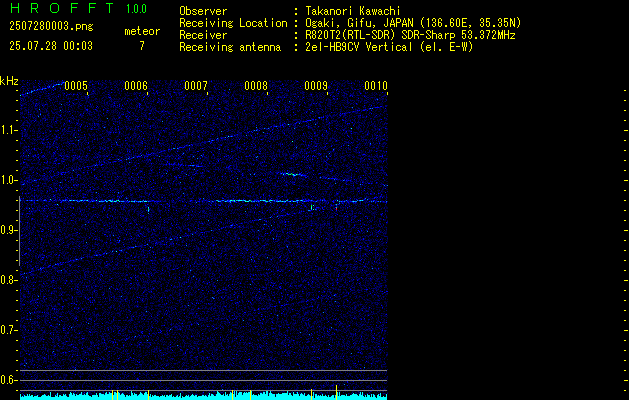Click the 1.0 kHz axis label
Viewport: 629px width, 400px height.
(8, 180)
